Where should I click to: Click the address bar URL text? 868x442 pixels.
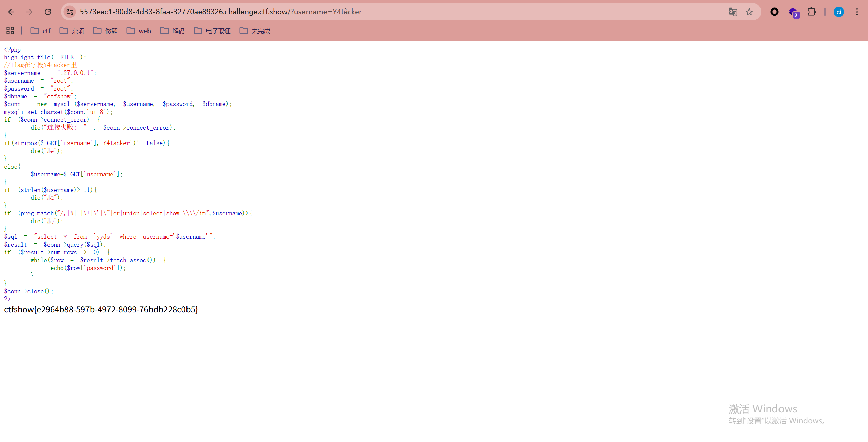point(220,12)
